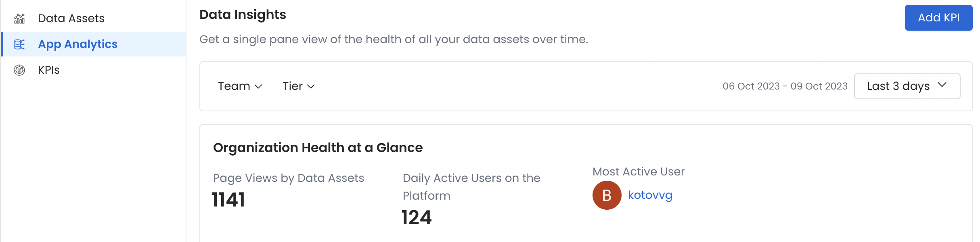Click the Page Views count 1141

tap(228, 199)
